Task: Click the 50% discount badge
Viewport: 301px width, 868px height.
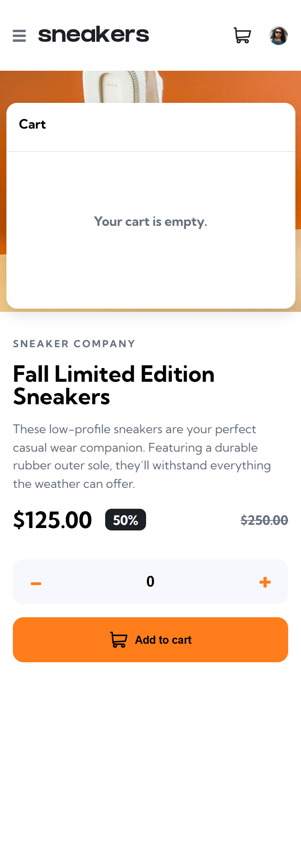Action: point(126,520)
